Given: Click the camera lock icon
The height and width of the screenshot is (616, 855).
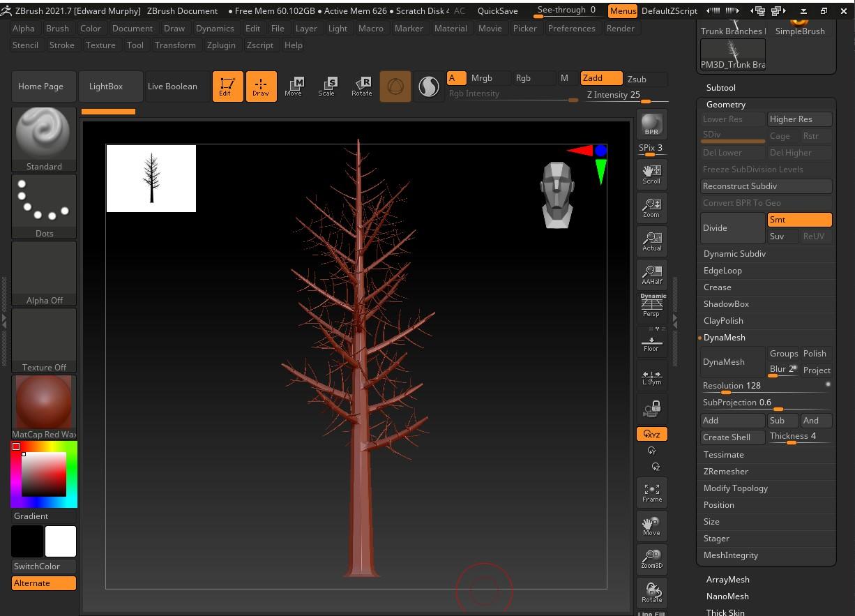Looking at the screenshot, I should click(651, 408).
